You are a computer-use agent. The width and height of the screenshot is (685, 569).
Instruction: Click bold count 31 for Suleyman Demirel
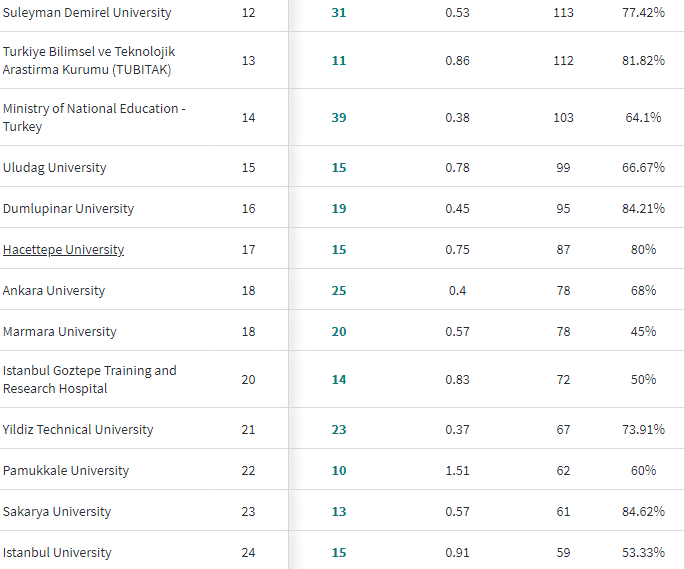pos(339,13)
